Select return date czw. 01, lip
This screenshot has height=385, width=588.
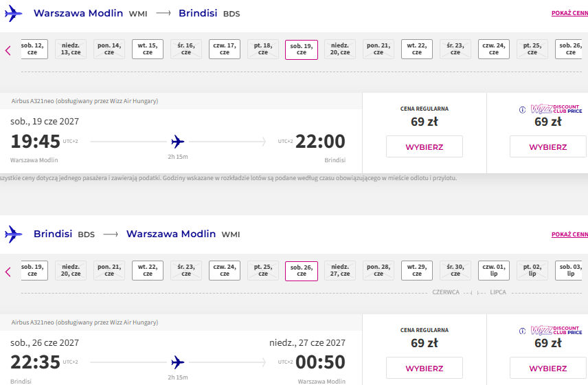point(494,271)
